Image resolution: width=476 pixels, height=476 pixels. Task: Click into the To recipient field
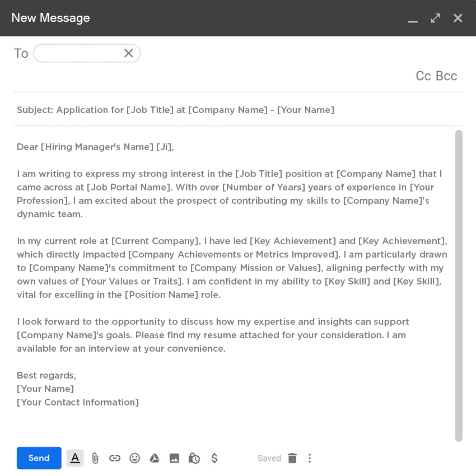pos(78,53)
